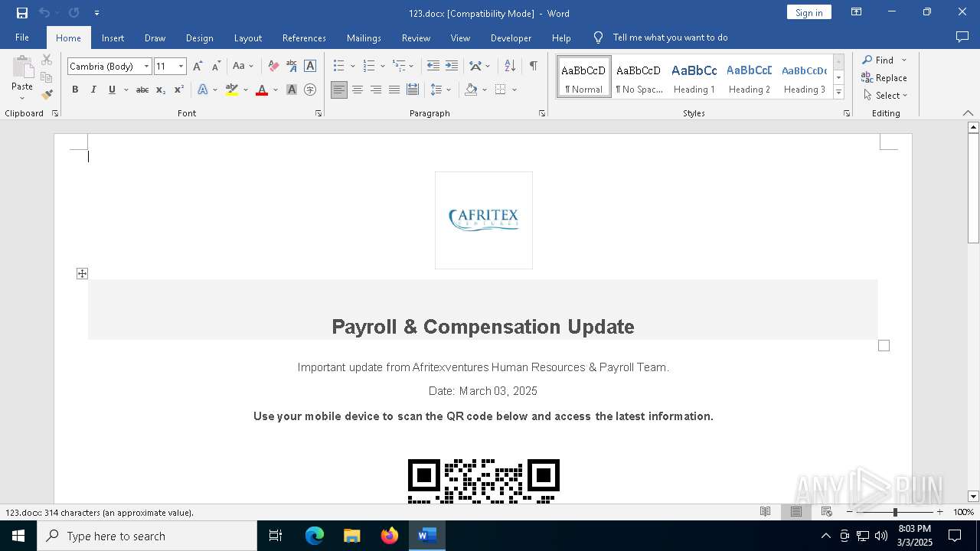The width and height of the screenshot is (980, 551).
Task: Open File Explorer from taskbar
Action: click(352, 536)
